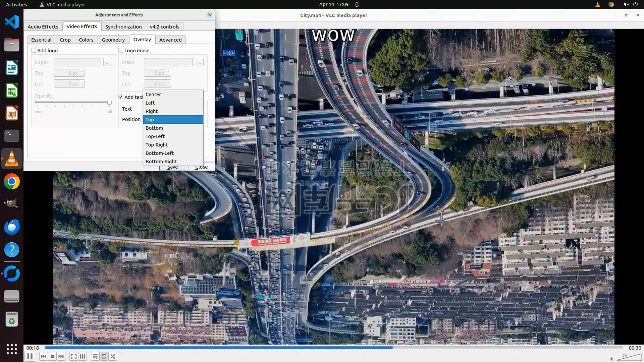This screenshot has height=362, width=644.
Task: Choose Bottom-Right from position dropdown
Action: point(161,162)
